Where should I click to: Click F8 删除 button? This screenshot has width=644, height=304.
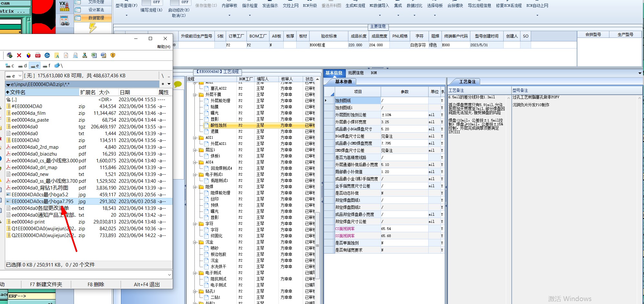96,285
